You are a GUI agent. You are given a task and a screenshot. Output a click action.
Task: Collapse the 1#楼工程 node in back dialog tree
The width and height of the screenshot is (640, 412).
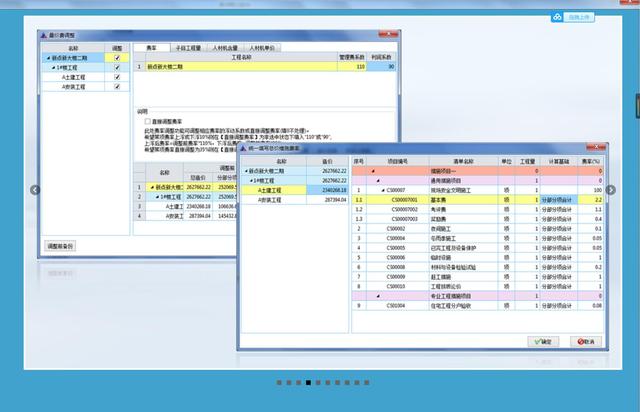click(x=54, y=67)
